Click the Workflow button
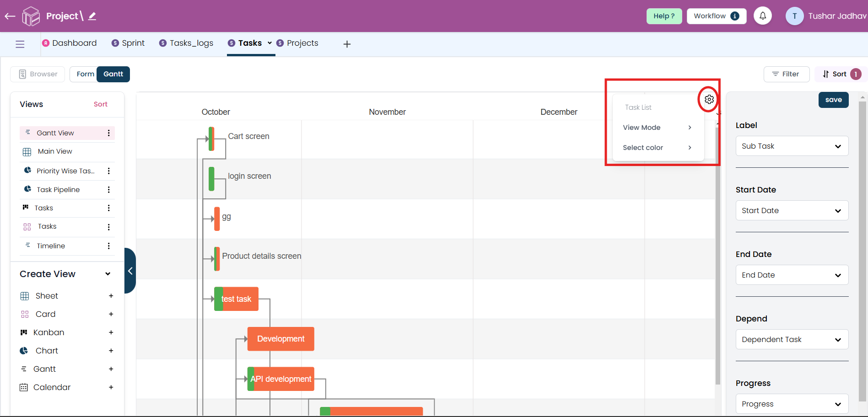 click(x=717, y=16)
